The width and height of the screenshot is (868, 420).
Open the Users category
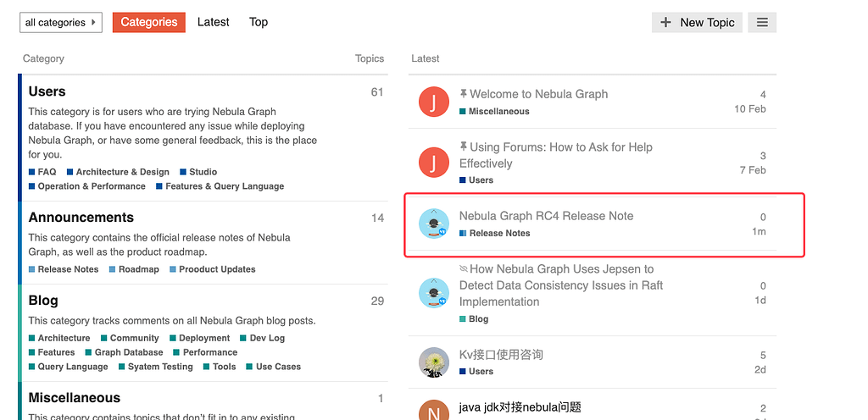47,91
